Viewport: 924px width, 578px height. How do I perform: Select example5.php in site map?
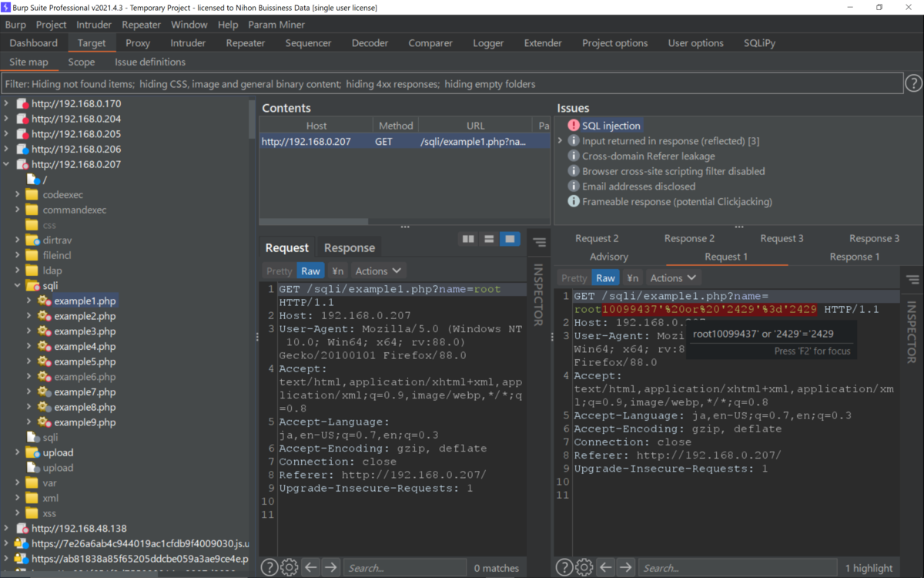pyautogui.click(x=85, y=361)
